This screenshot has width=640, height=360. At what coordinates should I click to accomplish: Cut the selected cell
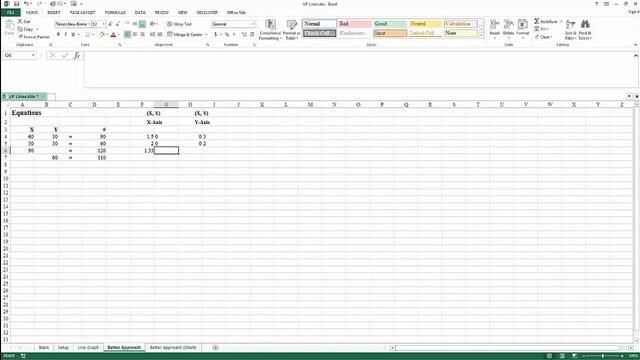(24, 21)
